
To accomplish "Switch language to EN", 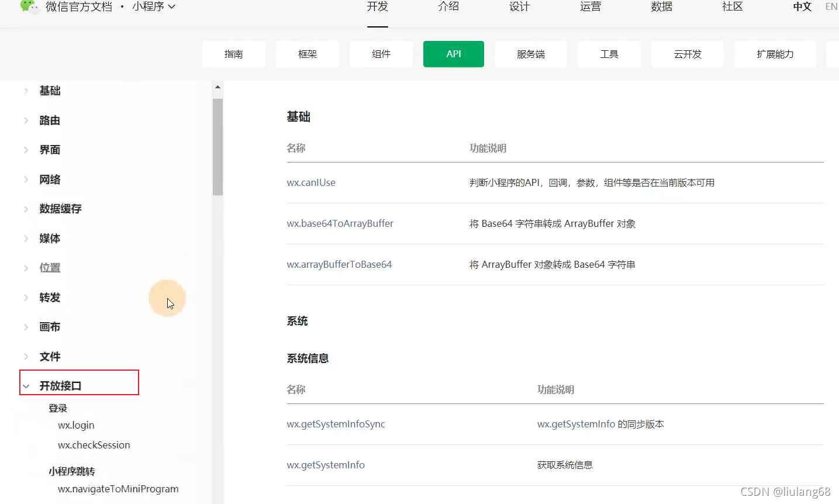I will (x=831, y=6).
